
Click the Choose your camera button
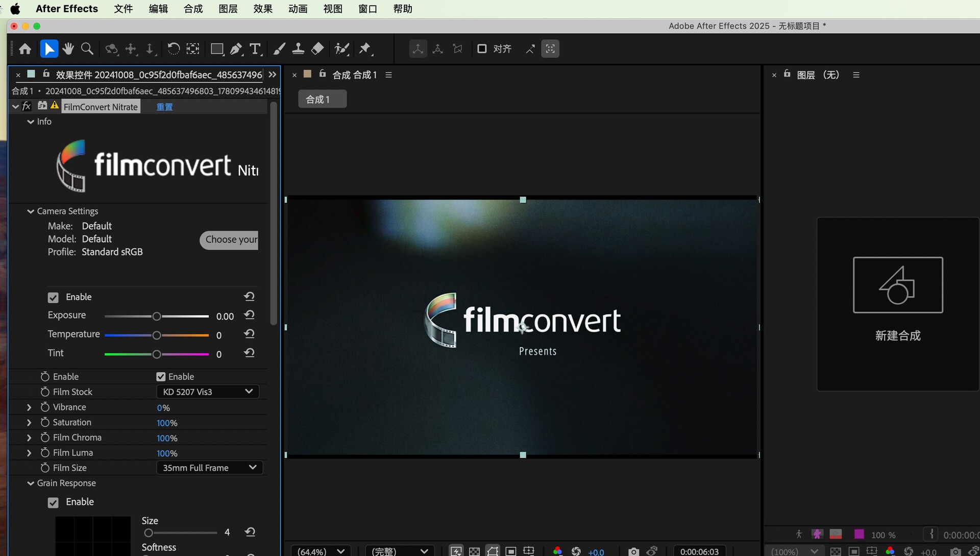(229, 239)
